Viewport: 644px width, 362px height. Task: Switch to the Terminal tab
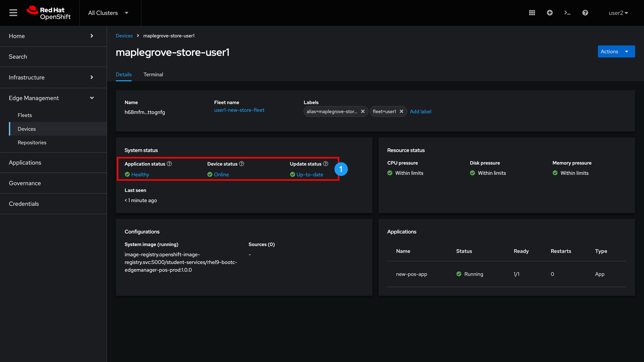(153, 74)
